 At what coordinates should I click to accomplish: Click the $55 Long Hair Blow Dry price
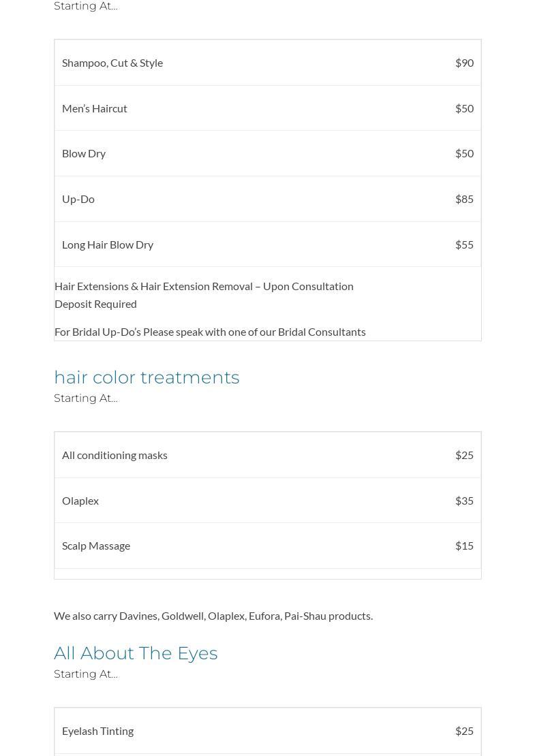[464, 245]
